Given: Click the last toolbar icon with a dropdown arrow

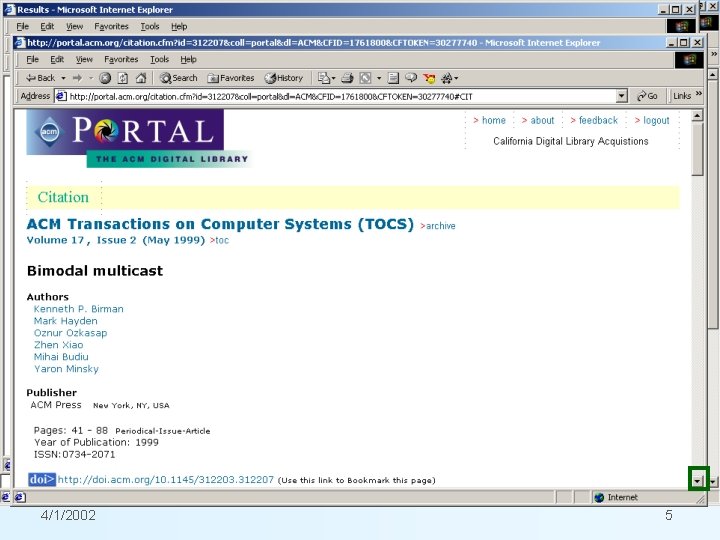Looking at the screenshot, I should pos(449,79).
